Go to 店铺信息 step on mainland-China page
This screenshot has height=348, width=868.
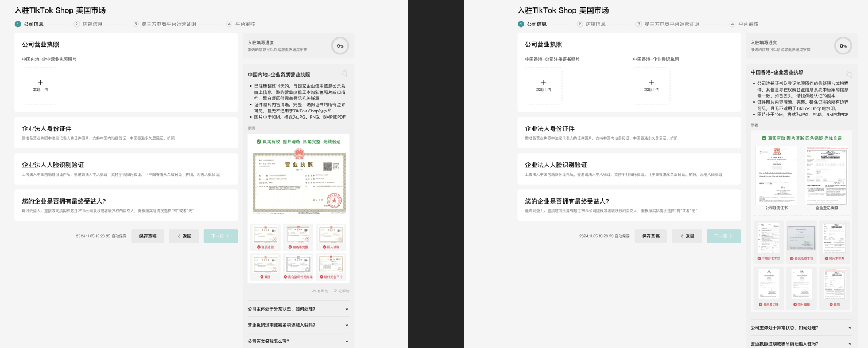pos(92,24)
